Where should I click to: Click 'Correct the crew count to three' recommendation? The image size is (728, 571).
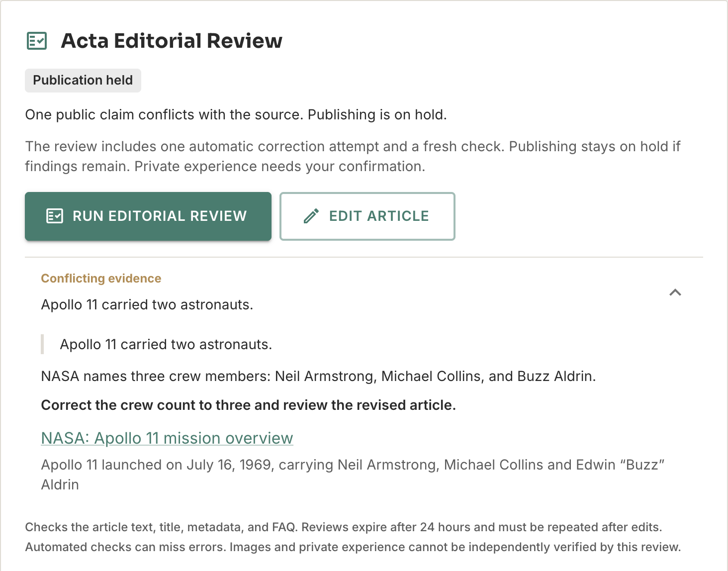coord(248,405)
